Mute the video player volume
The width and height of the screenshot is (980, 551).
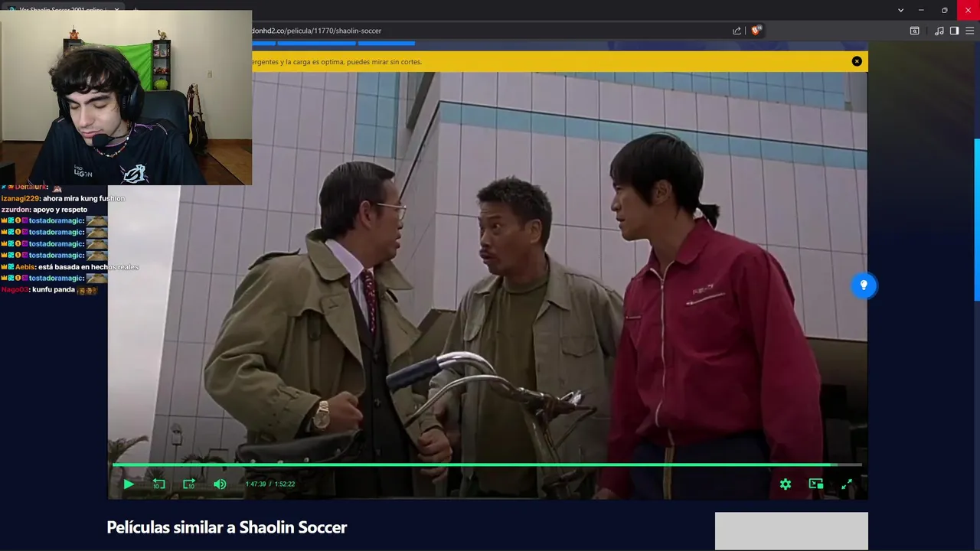tap(220, 484)
